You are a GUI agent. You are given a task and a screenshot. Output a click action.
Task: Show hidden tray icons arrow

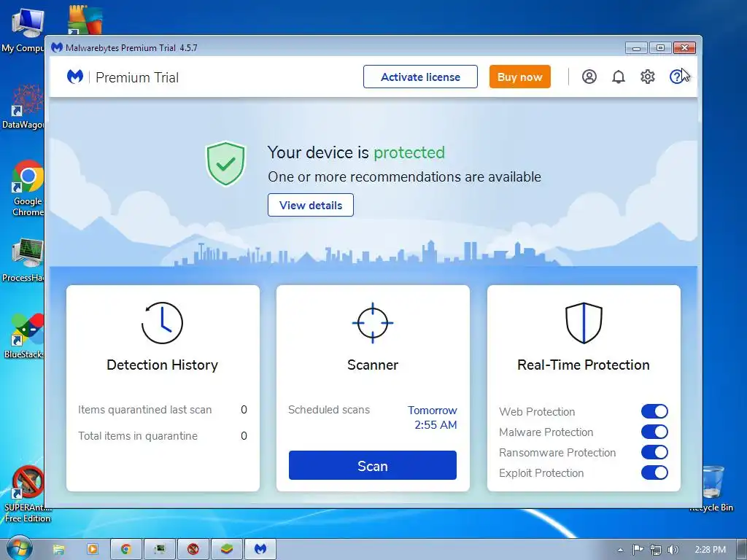click(x=620, y=550)
